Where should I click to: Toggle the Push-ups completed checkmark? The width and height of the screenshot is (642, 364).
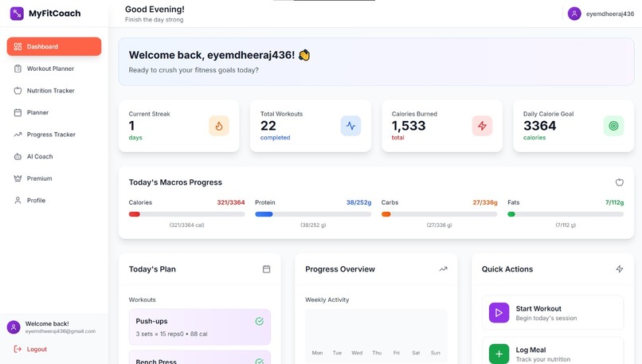[260, 322]
